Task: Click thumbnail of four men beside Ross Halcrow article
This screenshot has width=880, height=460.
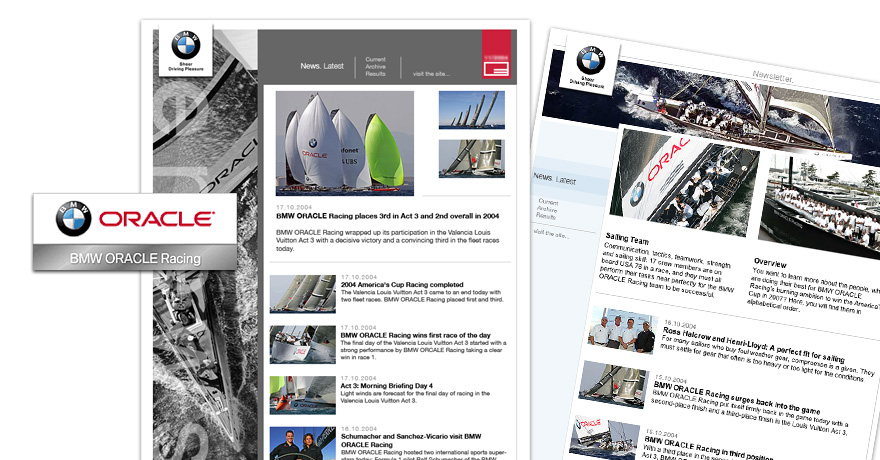Action: pyautogui.click(x=623, y=330)
